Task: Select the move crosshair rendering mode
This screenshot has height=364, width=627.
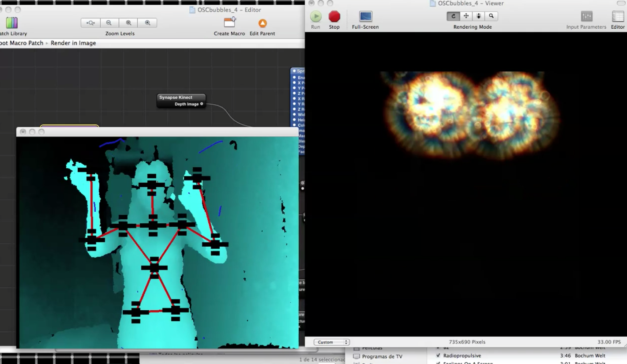Action: coord(466,16)
